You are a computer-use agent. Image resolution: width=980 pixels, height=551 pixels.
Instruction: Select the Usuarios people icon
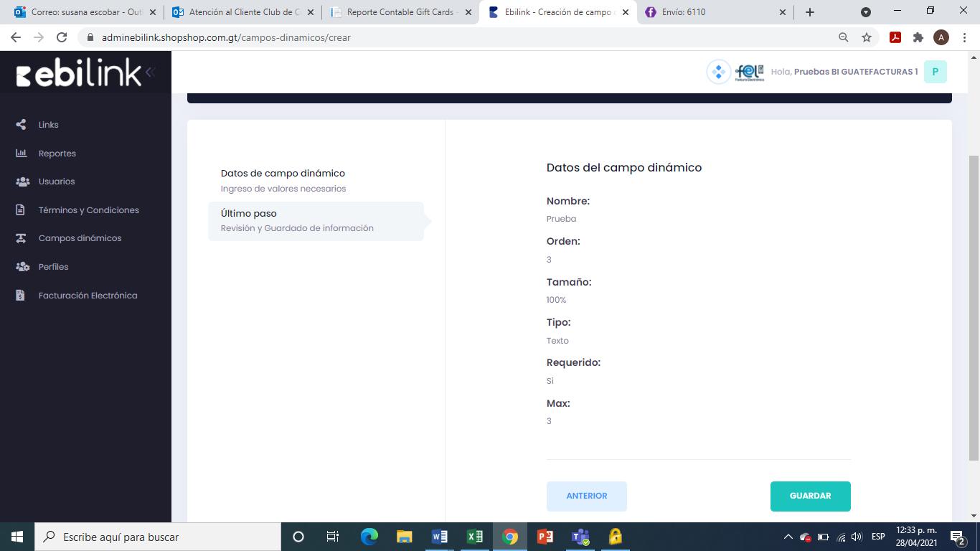pyautogui.click(x=22, y=182)
